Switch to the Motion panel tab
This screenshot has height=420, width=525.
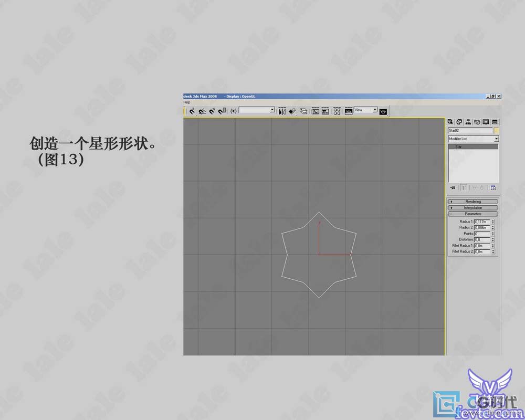[x=477, y=122]
